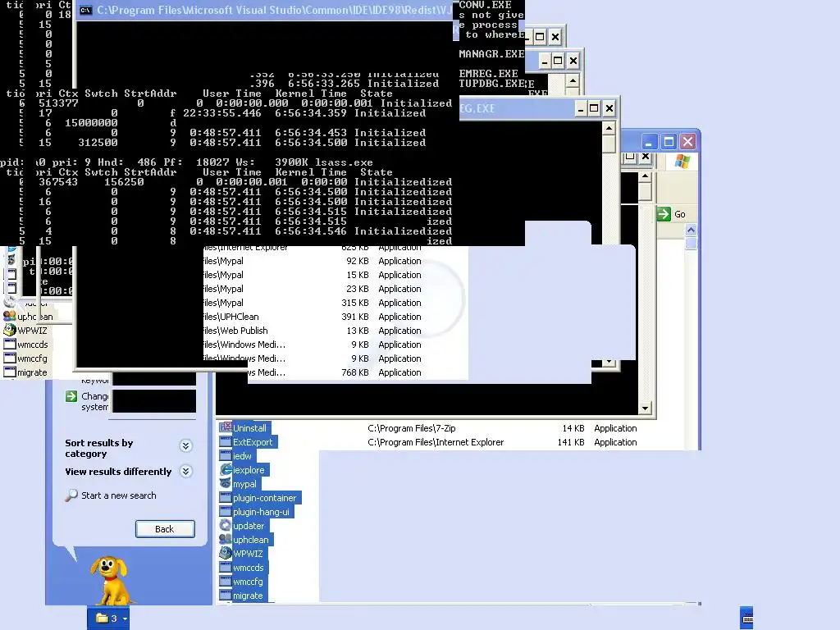The height and width of the screenshot is (630, 840).
Task: Expand Sort results by category
Action: coord(186,445)
